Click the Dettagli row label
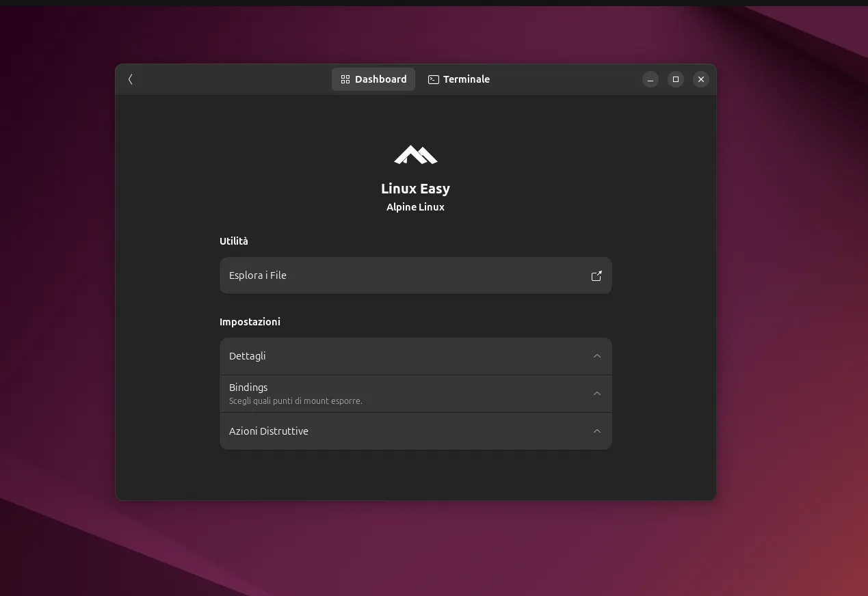Screen dimensions: 868x596 click(248, 356)
